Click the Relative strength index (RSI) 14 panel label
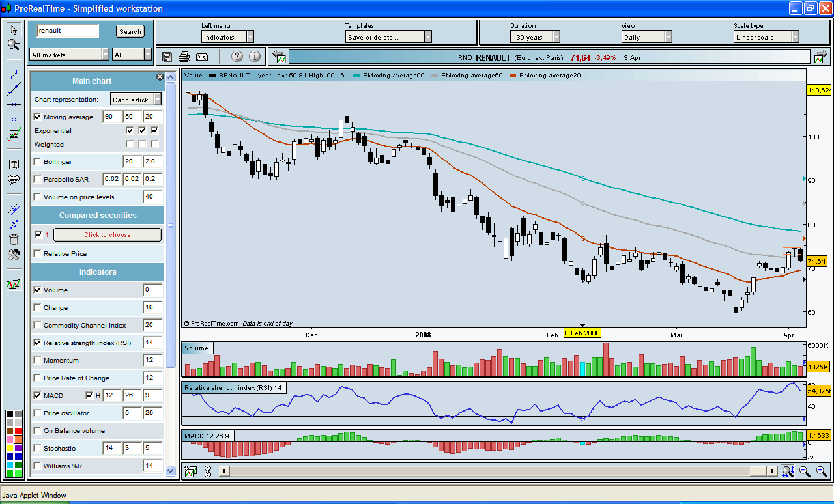 click(x=233, y=388)
